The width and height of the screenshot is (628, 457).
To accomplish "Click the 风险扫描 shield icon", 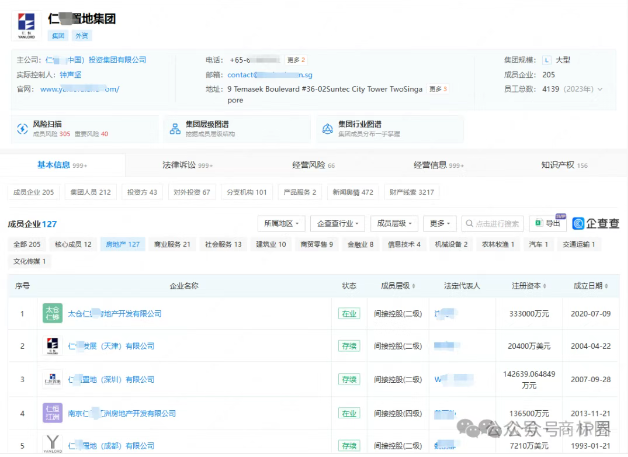I will pos(24,128).
